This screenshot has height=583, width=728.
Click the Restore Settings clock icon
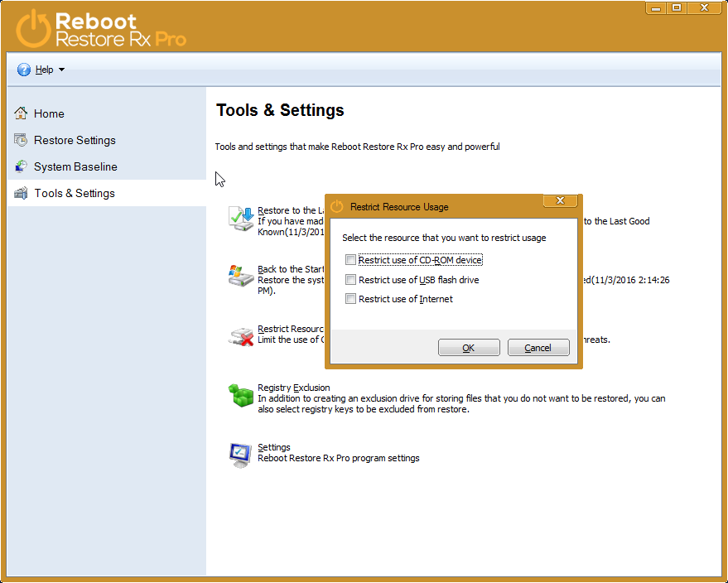[x=21, y=140]
